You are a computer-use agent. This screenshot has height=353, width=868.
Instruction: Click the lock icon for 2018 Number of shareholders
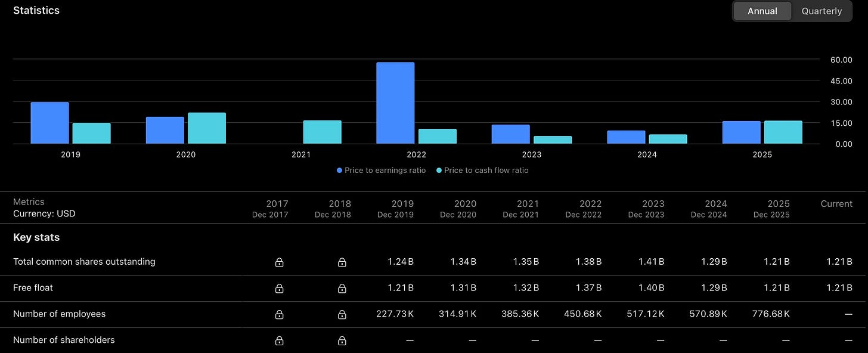(x=342, y=340)
